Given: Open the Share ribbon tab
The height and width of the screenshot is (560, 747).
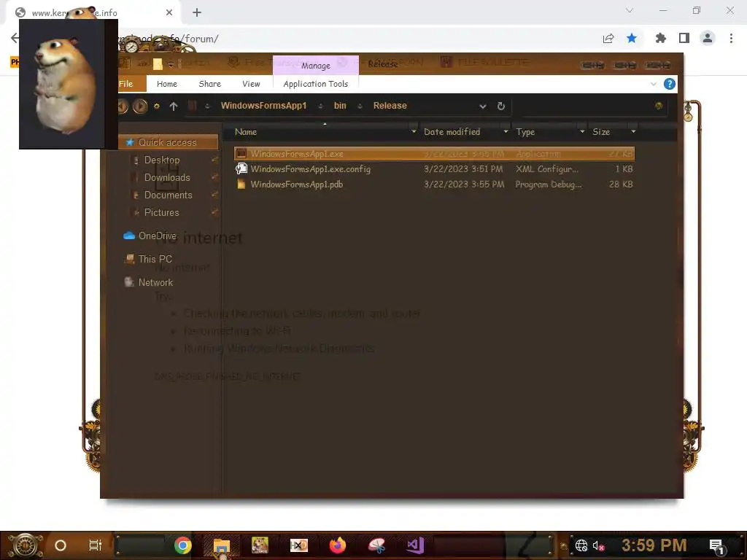Looking at the screenshot, I should click(209, 84).
